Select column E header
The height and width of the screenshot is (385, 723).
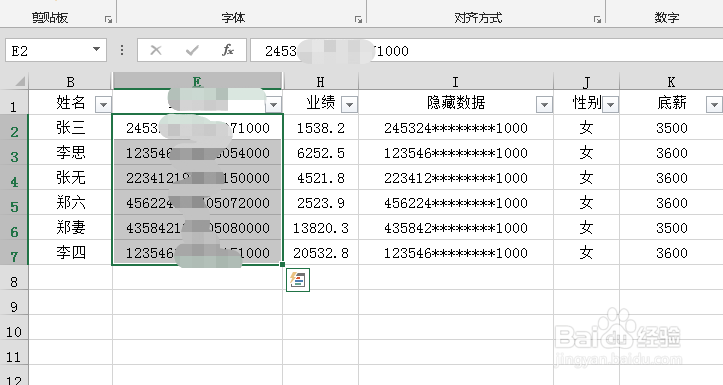click(197, 81)
